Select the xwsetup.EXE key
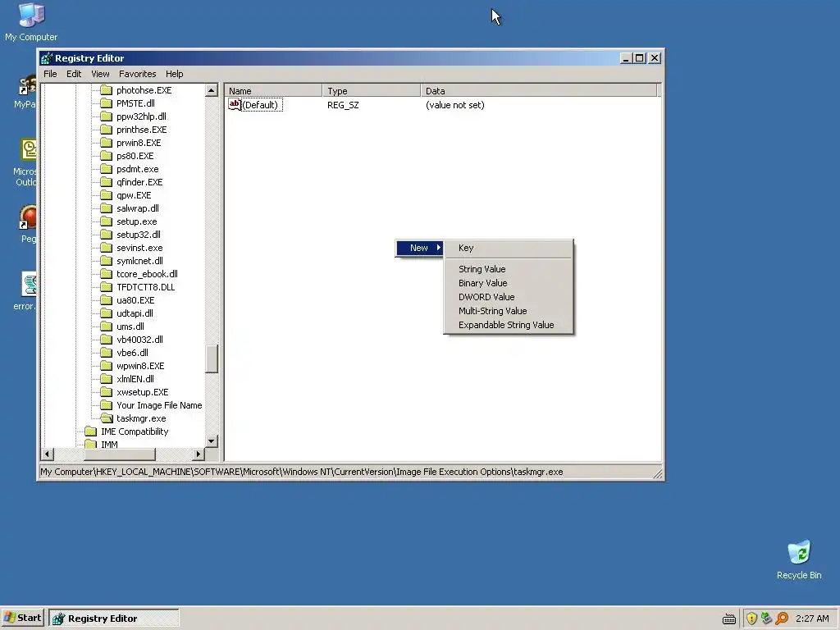The image size is (840, 630). tap(143, 392)
